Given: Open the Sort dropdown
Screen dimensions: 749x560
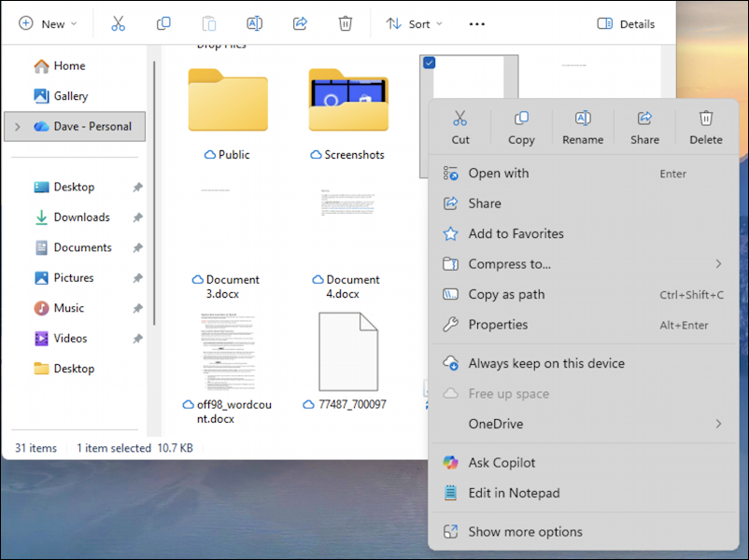Looking at the screenshot, I should point(415,23).
